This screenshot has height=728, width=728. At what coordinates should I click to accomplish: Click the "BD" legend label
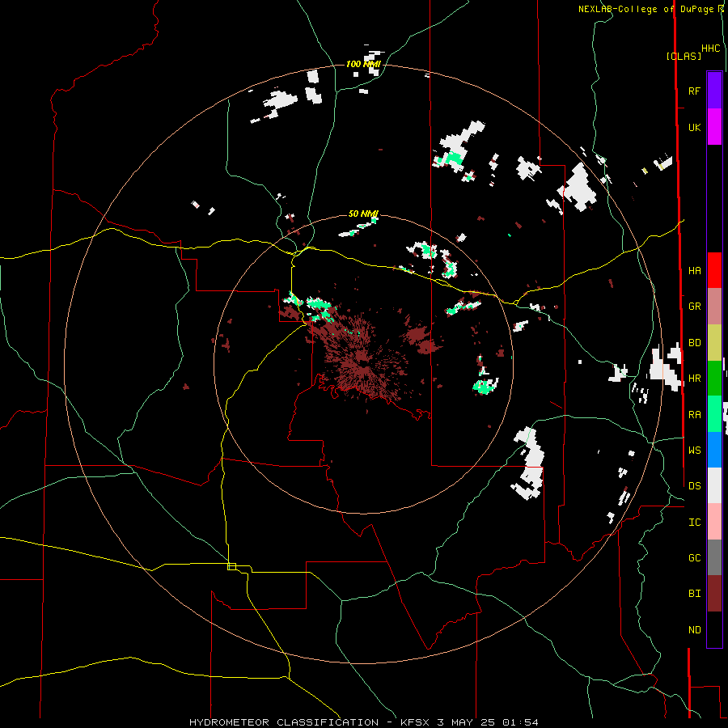[x=695, y=343]
